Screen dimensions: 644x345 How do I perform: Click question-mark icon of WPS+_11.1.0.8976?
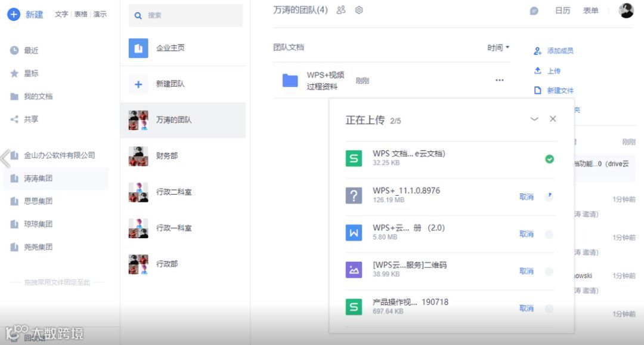click(354, 195)
